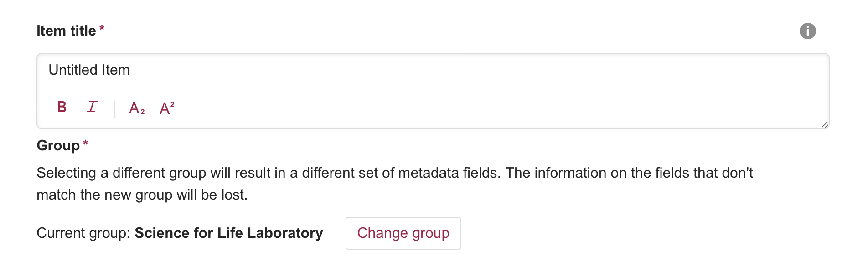Toggle bold formatting in the title editor

[62, 107]
